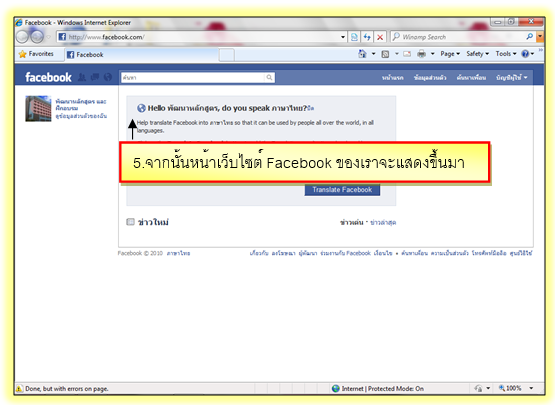Click the Winamp Search magnifier icon
The width and height of the screenshot is (555, 405).
point(530,36)
